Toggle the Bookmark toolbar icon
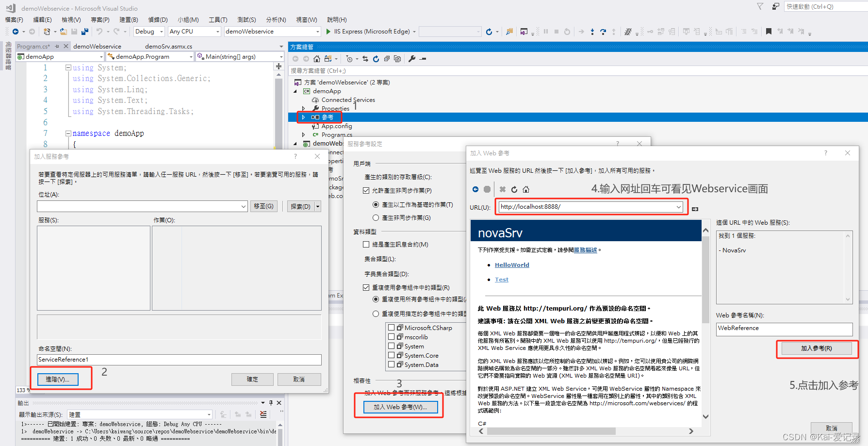This screenshot has height=446, width=868. coord(769,32)
